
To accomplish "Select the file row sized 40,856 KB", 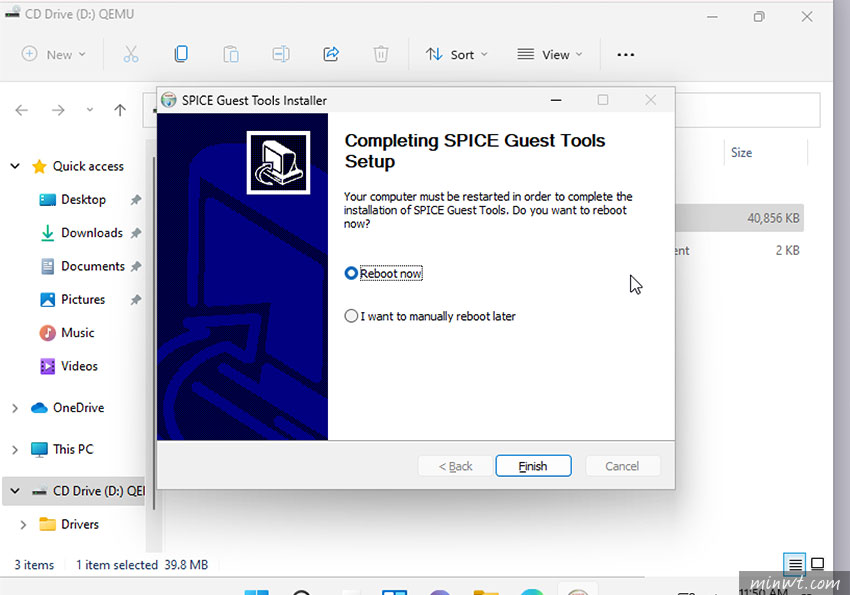I will [739, 218].
